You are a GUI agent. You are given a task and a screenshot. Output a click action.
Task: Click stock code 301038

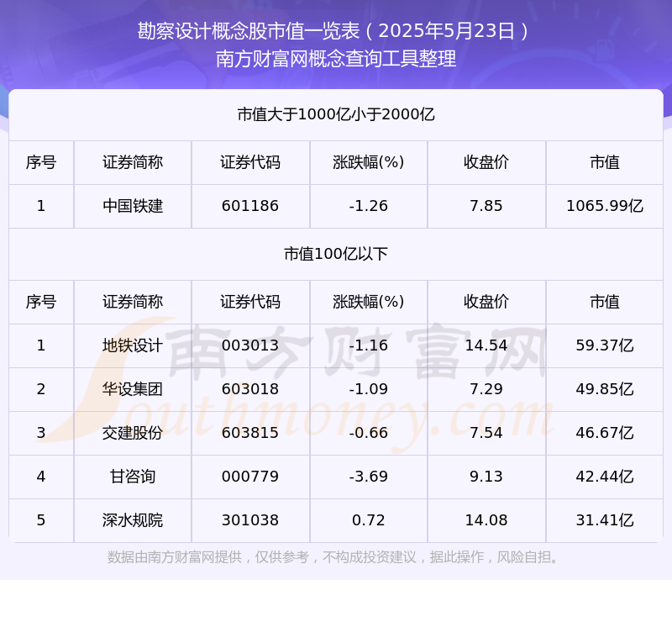tap(250, 520)
